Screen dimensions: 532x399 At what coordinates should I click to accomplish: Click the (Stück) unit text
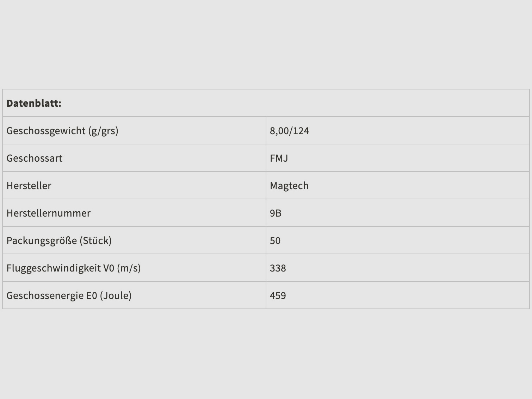click(95, 241)
